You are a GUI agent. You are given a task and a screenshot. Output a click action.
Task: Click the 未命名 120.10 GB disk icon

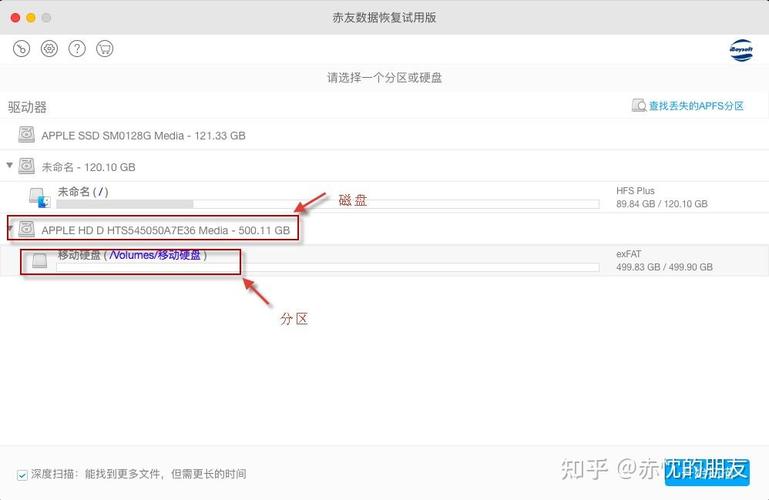[x=26, y=166]
